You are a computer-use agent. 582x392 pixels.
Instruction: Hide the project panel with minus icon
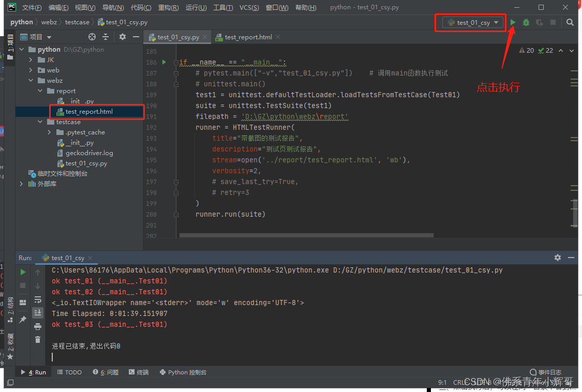point(136,37)
